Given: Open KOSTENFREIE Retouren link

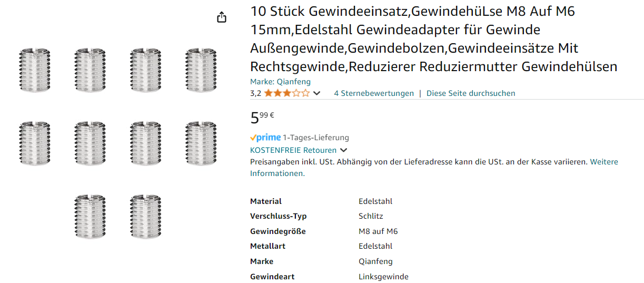Looking at the screenshot, I should tap(293, 150).
